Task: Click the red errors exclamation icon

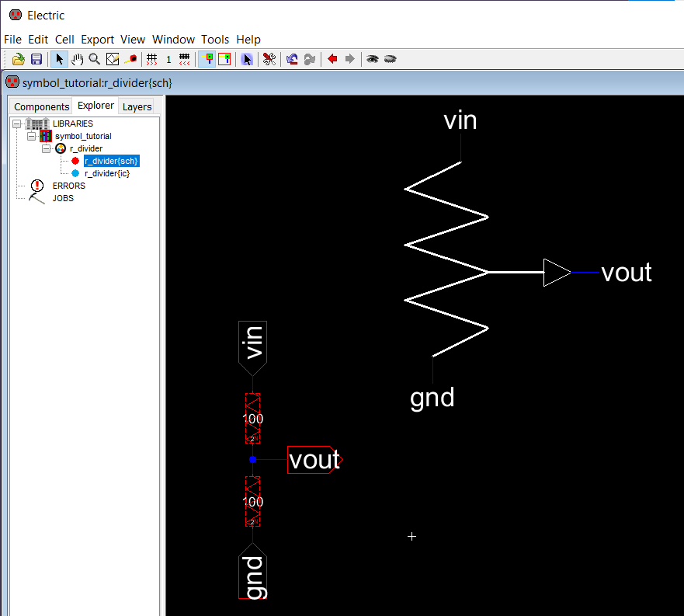Action: (37, 186)
